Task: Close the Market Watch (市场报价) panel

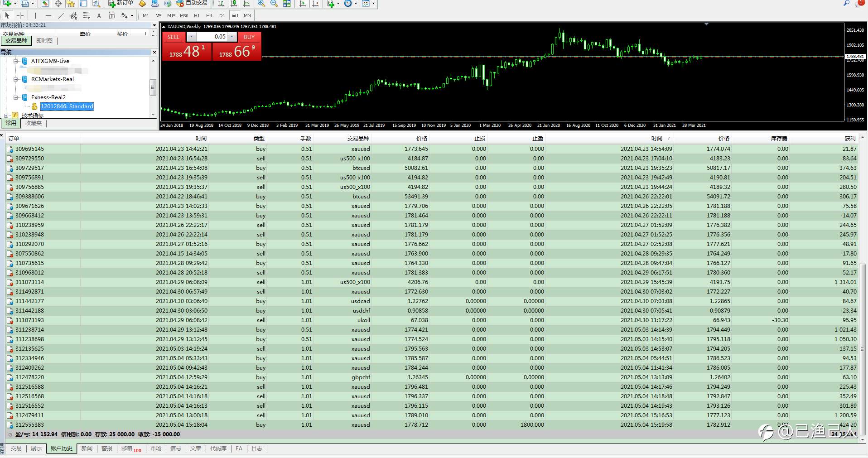Action: tap(154, 25)
